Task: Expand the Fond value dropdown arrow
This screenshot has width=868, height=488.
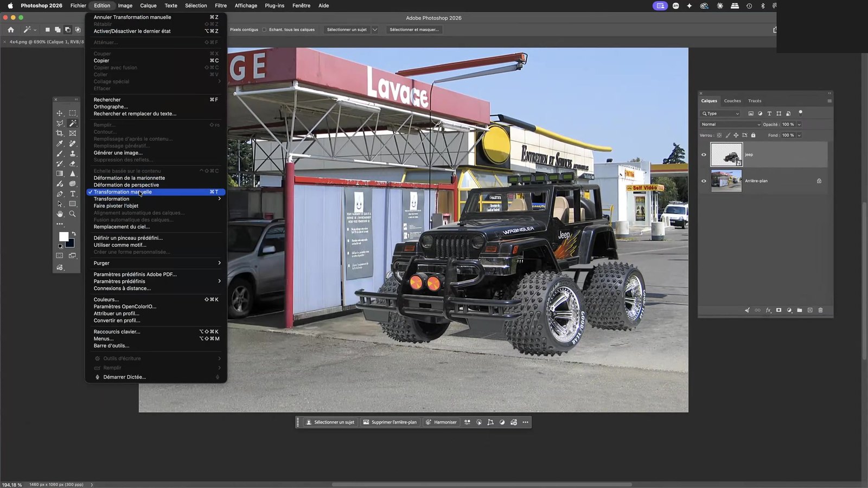Action: click(x=799, y=135)
